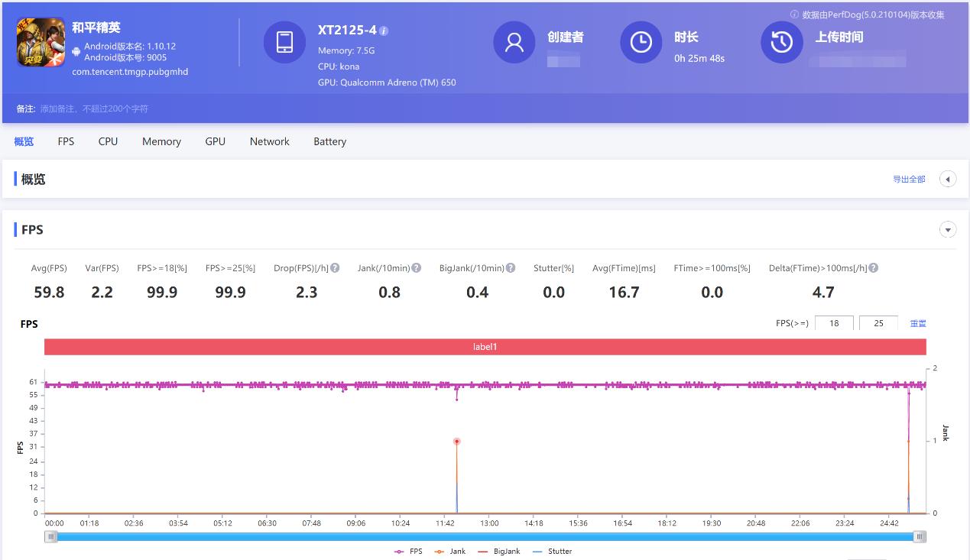Toggle the FPS series in the chart legend
This screenshot has width=970, height=560.
(x=408, y=551)
